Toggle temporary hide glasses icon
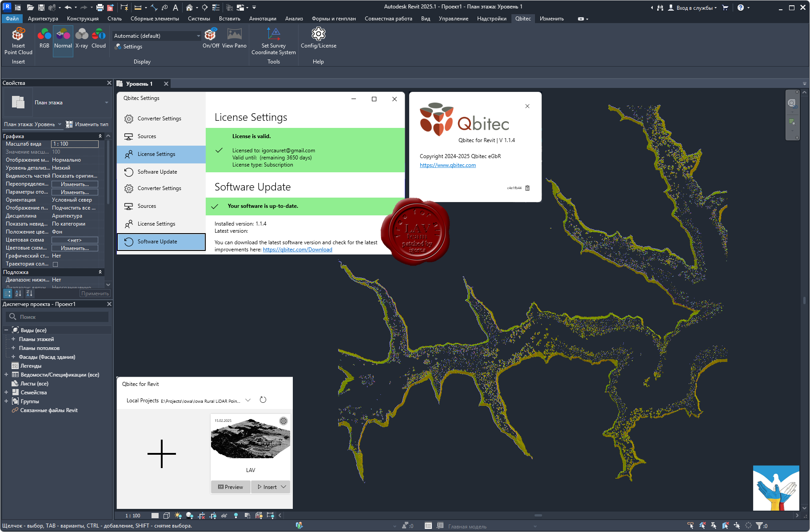 [x=224, y=516]
